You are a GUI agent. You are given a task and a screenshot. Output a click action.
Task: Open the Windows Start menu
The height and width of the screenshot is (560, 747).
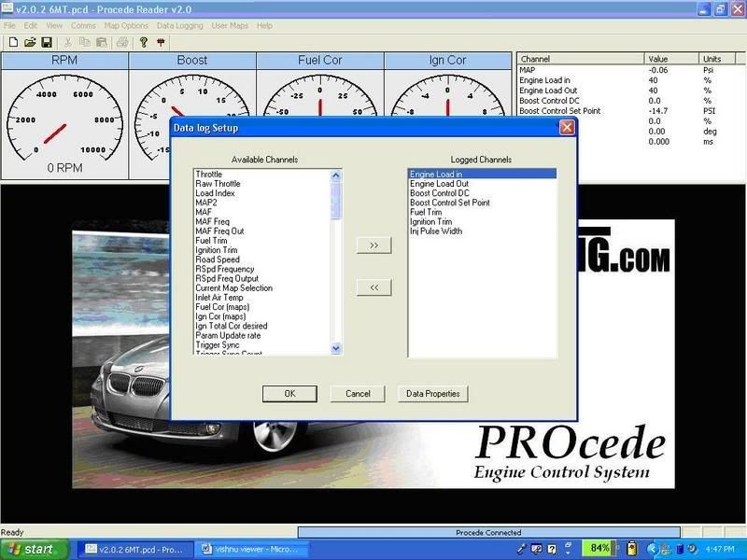(34, 549)
